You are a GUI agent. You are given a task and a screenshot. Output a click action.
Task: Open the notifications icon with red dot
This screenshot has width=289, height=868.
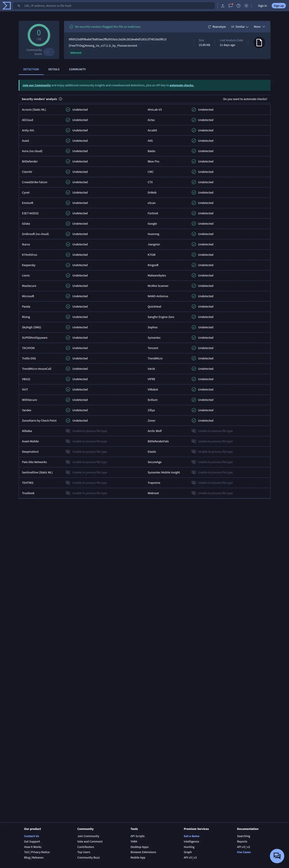pos(230,6)
